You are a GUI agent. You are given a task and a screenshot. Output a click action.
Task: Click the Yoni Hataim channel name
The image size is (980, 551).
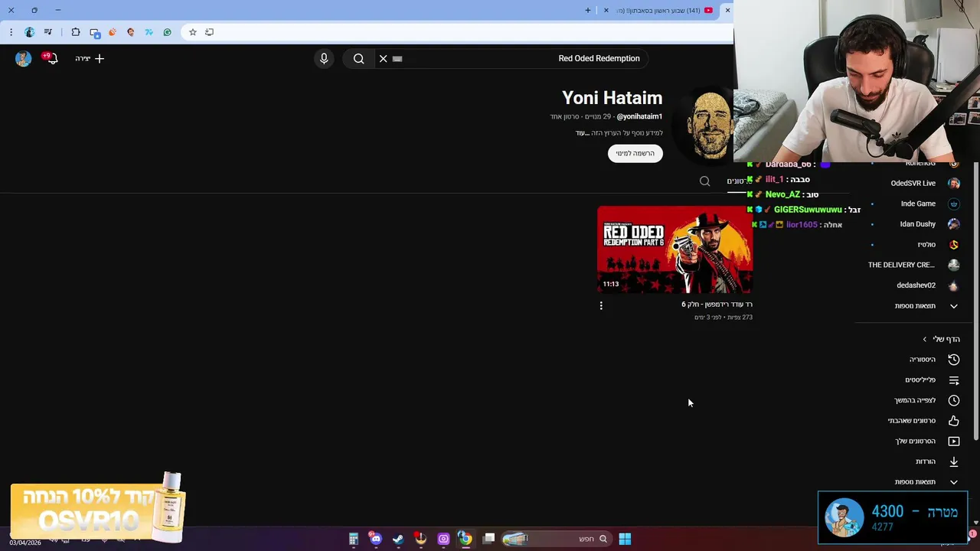[612, 98]
